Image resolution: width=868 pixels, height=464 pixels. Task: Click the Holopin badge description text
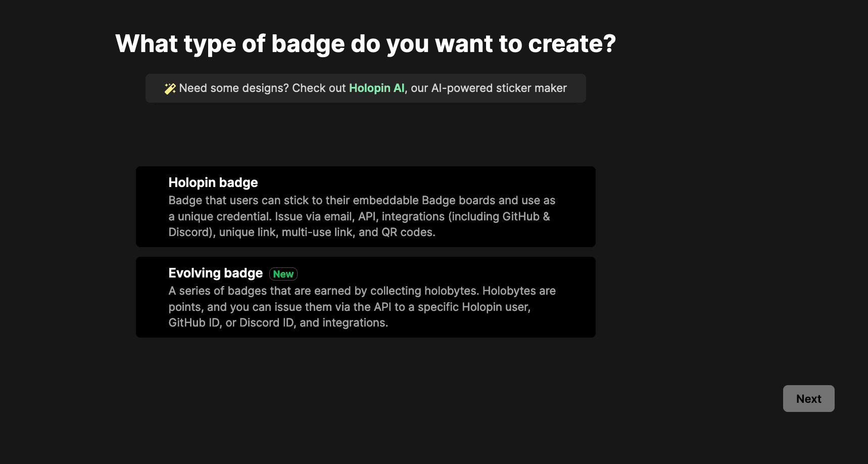[x=362, y=216]
